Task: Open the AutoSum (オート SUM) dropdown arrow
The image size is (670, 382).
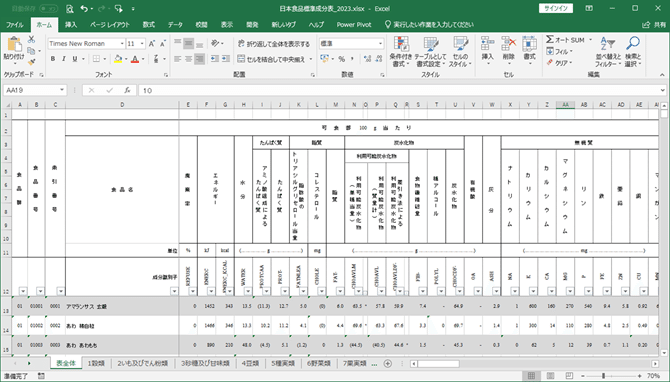Action: click(x=591, y=40)
